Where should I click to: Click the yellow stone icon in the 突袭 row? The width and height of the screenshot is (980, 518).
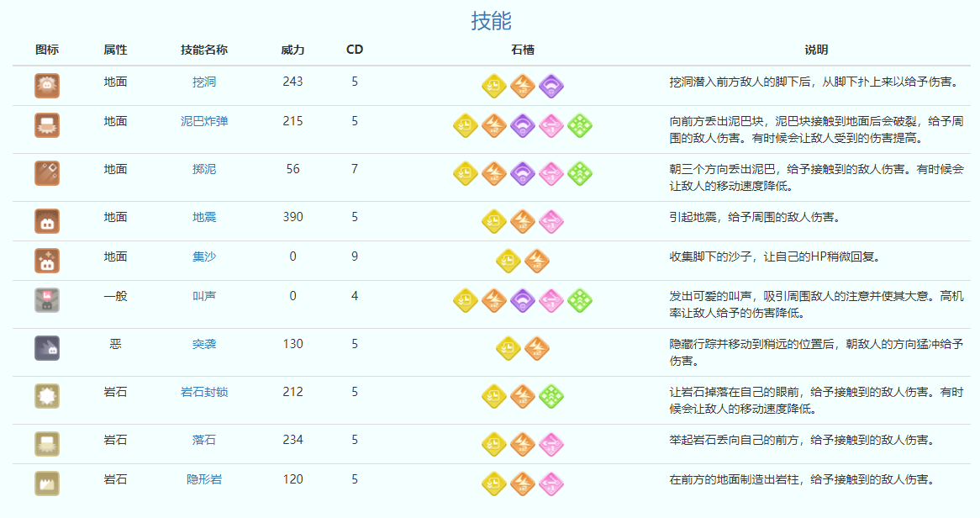click(x=508, y=348)
